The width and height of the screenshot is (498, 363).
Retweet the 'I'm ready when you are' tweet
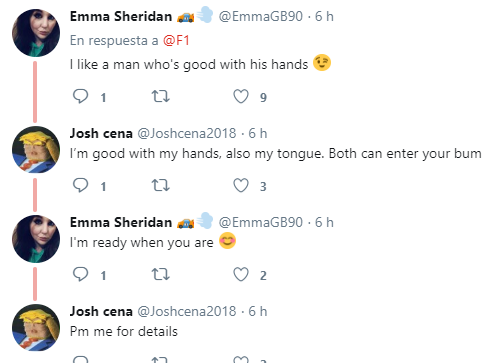(161, 275)
